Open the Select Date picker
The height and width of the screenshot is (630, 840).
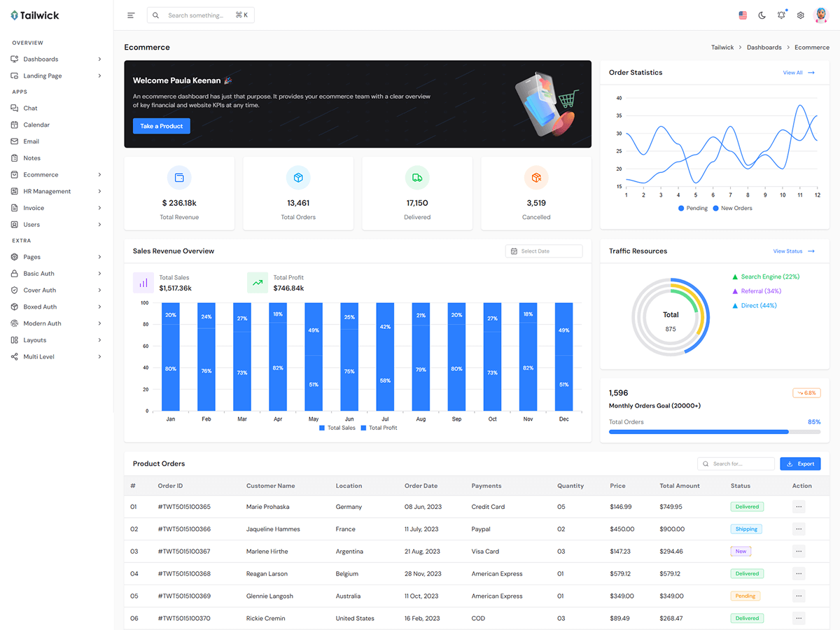coord(544,251)
